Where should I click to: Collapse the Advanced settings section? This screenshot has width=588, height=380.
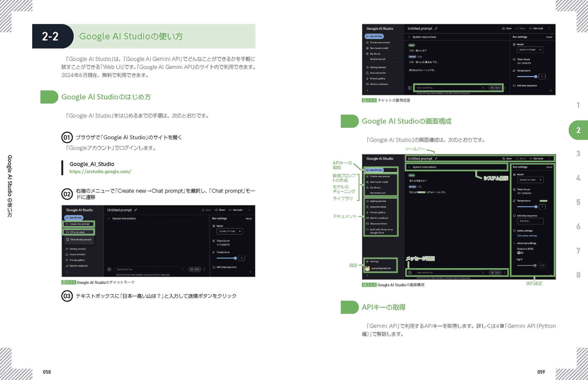(514, 243)
